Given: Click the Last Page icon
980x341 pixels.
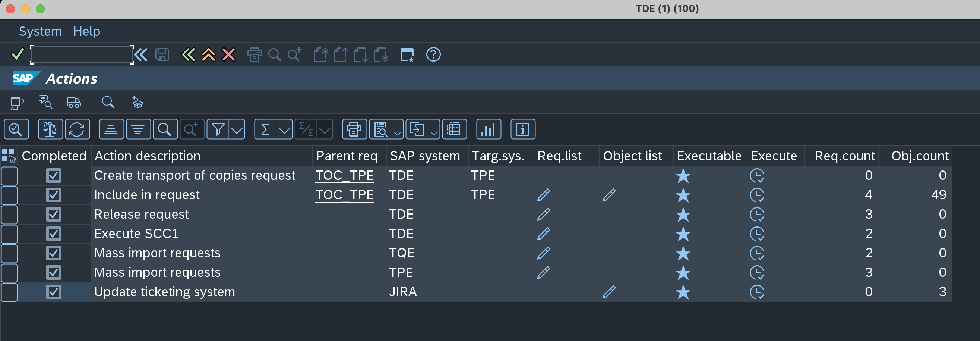Looking at the screenshot, I should (381, 54).
